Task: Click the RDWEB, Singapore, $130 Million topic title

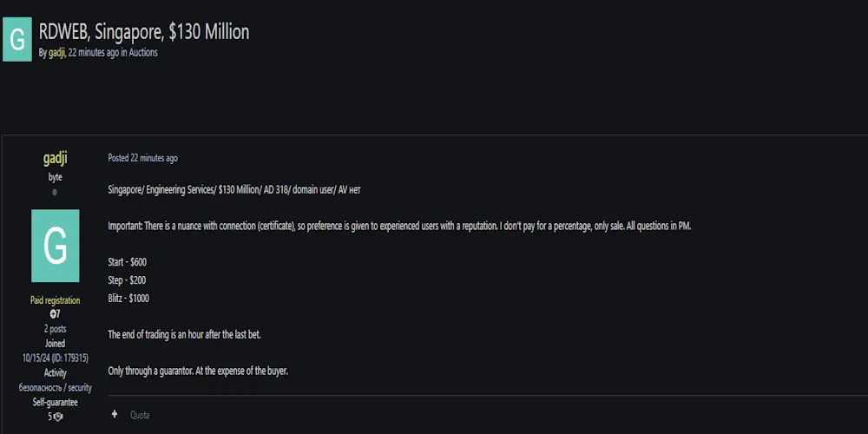Action: [144, 32]
